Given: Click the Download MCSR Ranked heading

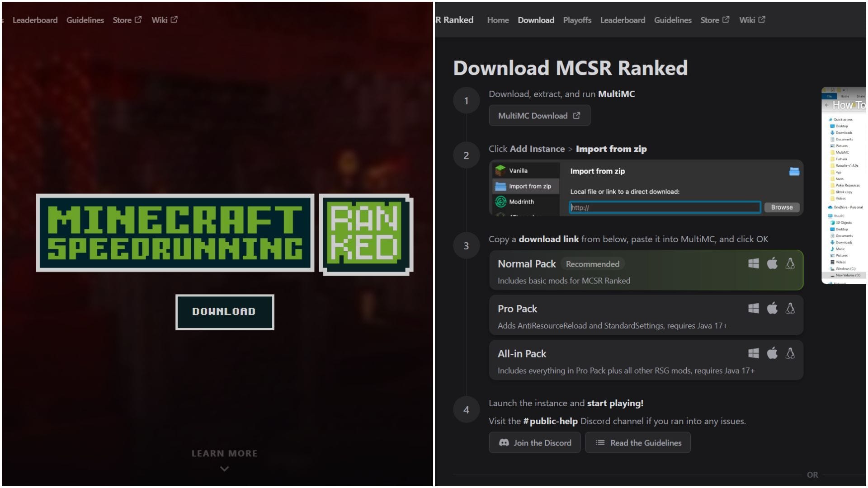Looking at the screenshot, I should point(571,68).
